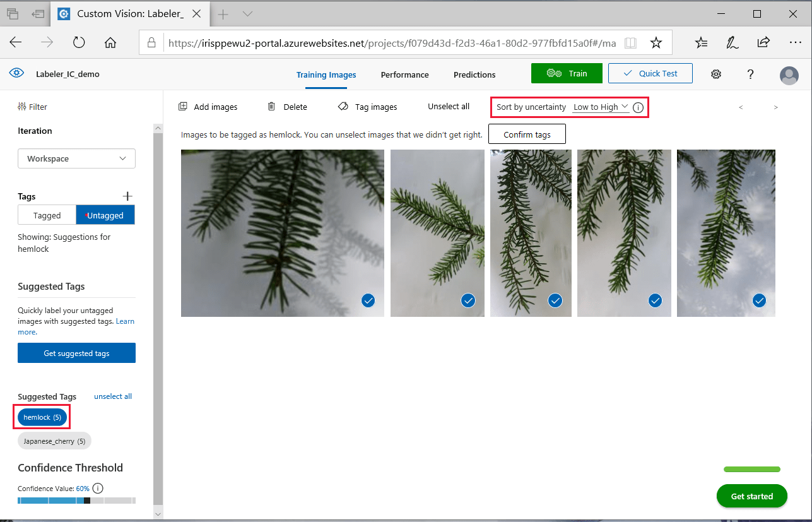
Task: Deselect the first hemlock image checkmark
Action: [x=368, y=300]
